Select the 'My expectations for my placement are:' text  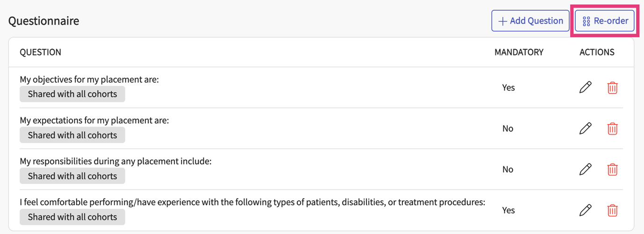point(94,121)
